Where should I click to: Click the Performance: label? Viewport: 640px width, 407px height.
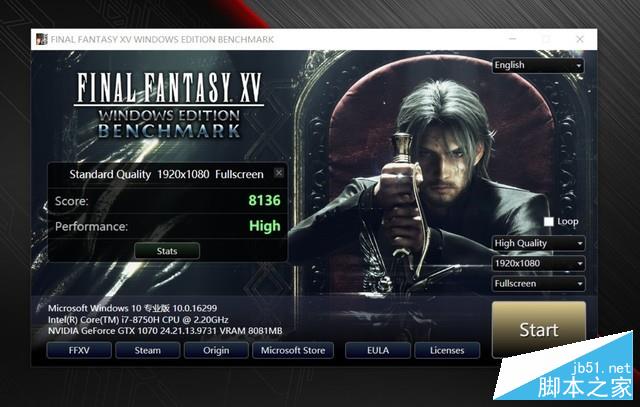click(91, 227)
